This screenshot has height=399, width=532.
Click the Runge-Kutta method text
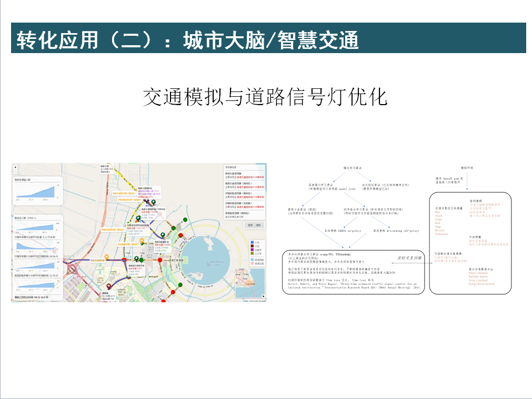pos(482,284)
